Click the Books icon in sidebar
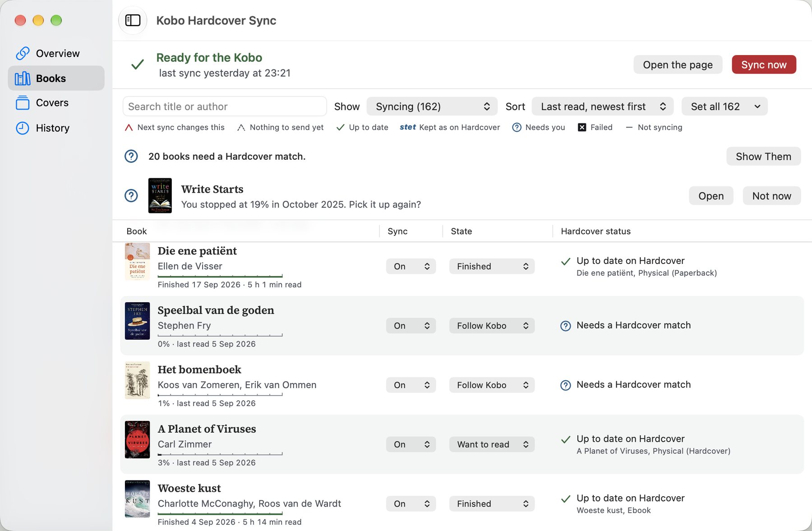Screen dimensions: 812x531 tap(23, 78)
